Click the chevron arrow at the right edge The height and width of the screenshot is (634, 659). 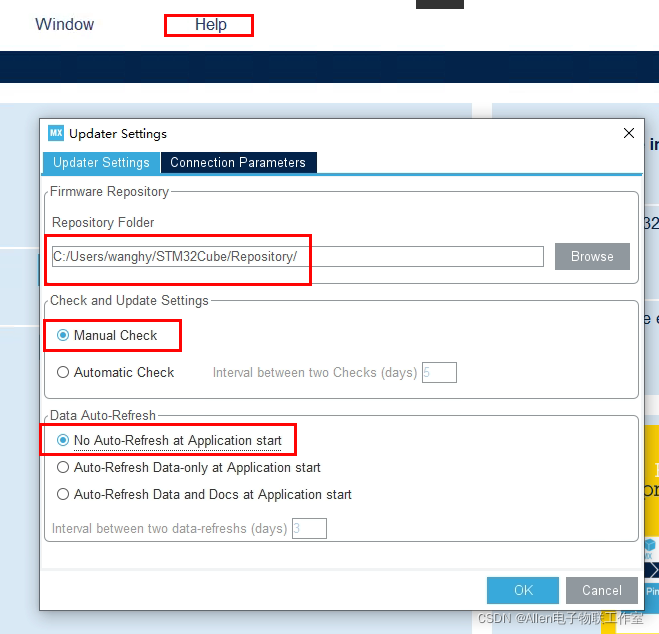(652, 570)
